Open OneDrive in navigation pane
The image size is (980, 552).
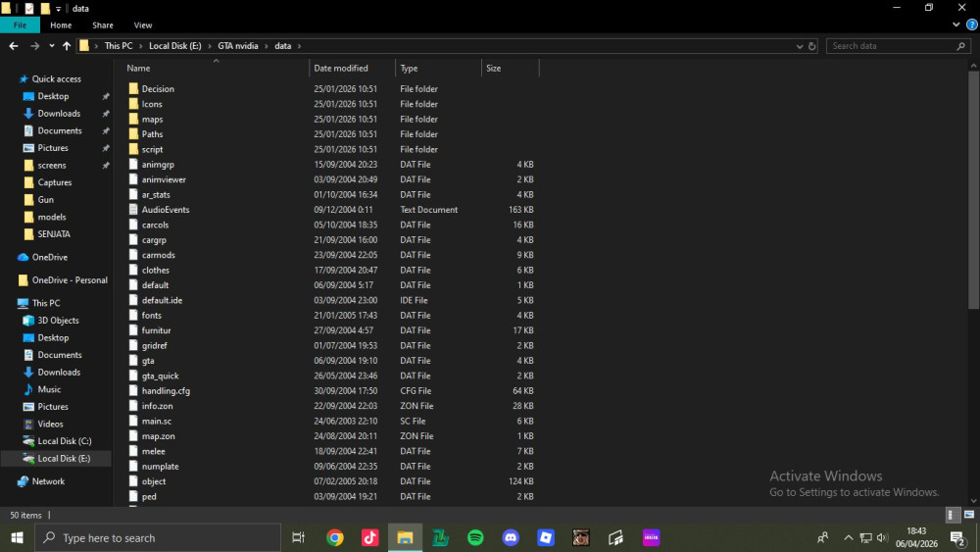[49, 257]
